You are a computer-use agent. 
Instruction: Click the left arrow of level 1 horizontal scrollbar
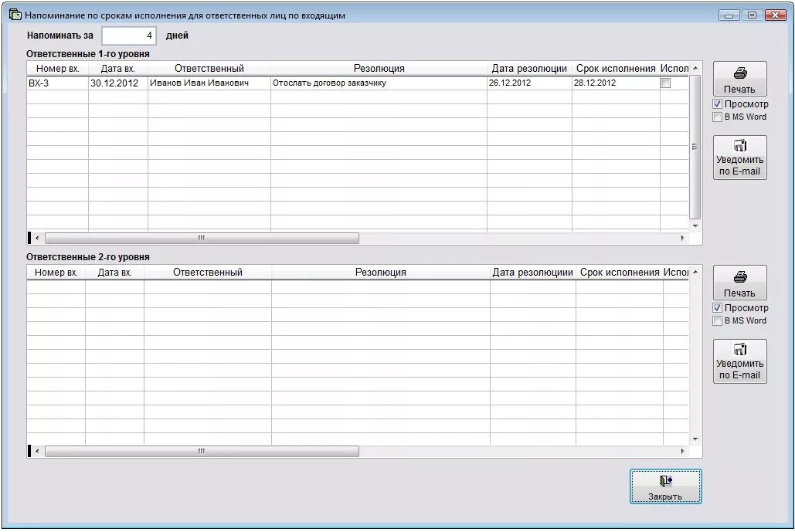pyautogui.click(x=37, y=238)
